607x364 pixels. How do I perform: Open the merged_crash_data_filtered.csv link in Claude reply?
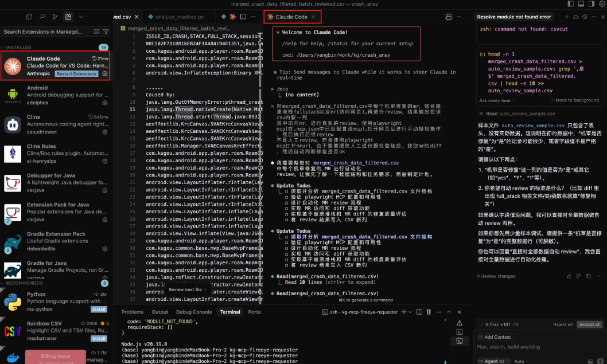pos(356,163)
